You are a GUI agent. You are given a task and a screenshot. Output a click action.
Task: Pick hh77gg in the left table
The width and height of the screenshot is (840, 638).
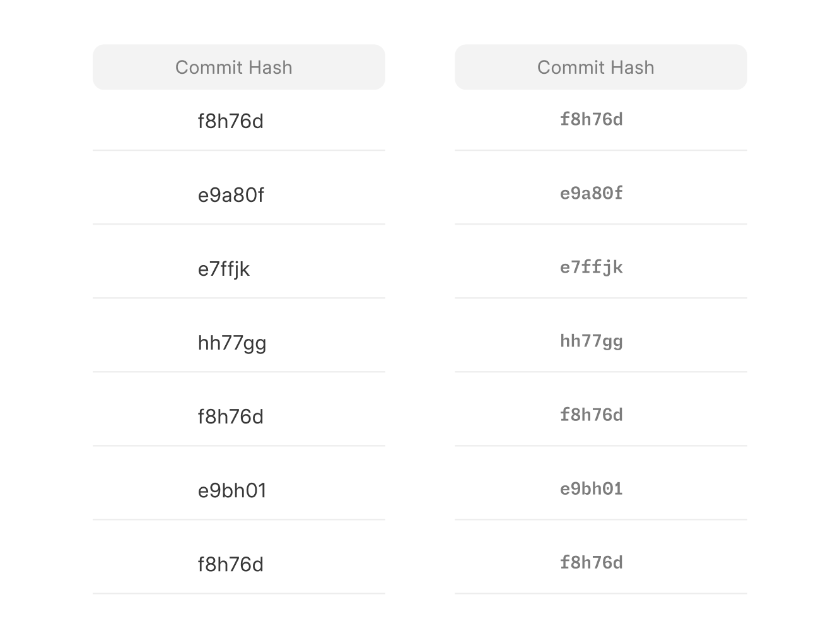coord(231,343)
